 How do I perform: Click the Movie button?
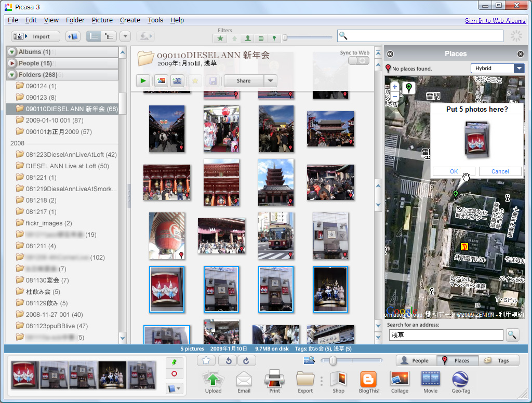pyautogui.click(x=430, y=382)
